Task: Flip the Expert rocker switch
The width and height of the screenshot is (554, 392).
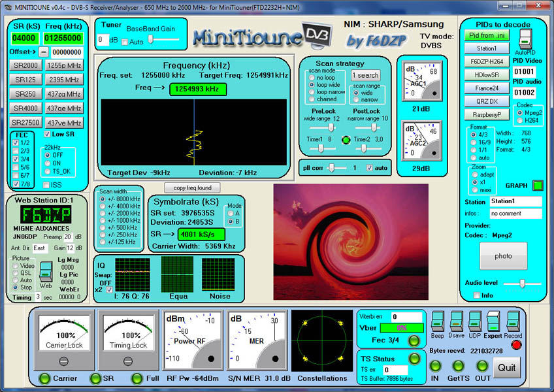Action: tap(493, 321)
